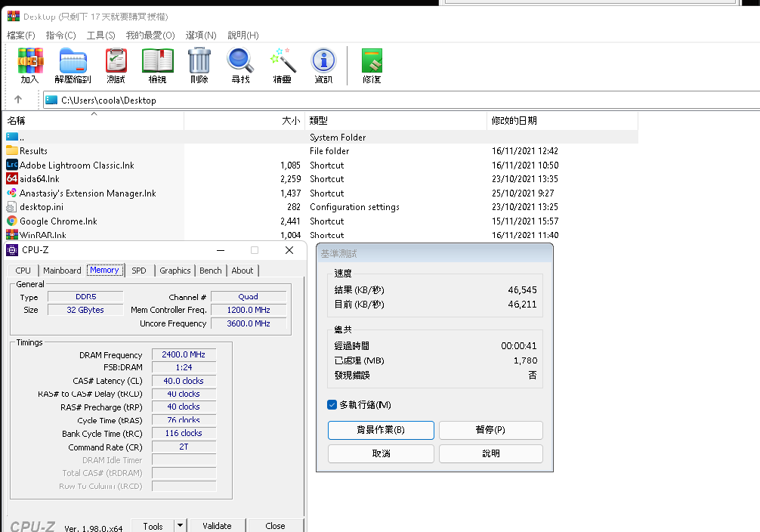This screenshot has height=532, width=760.
Task: Click the Cancel (取消) button in benchmark dialog
Action: (381, 453)
